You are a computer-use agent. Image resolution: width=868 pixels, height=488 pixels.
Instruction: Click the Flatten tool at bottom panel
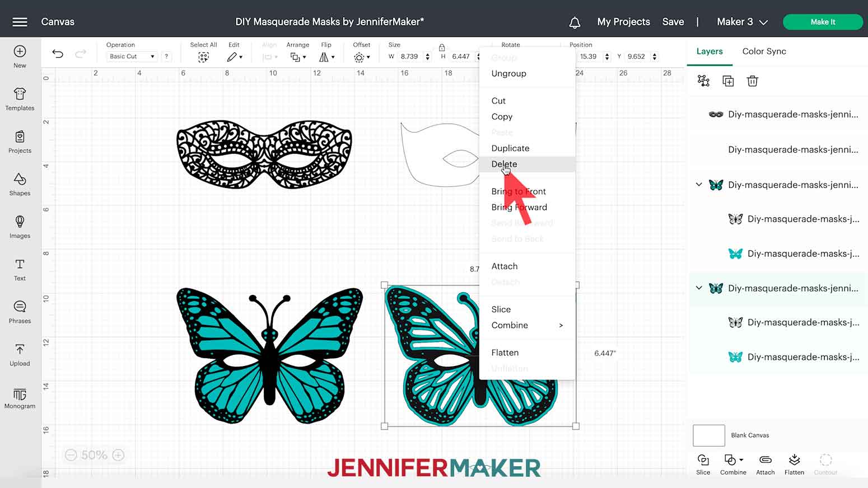point(794,464)
